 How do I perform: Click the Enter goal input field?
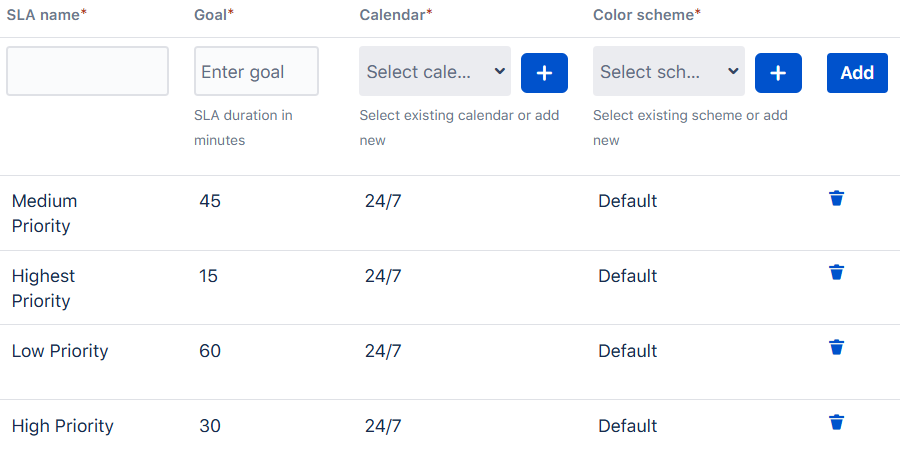(x=256, y=71)
